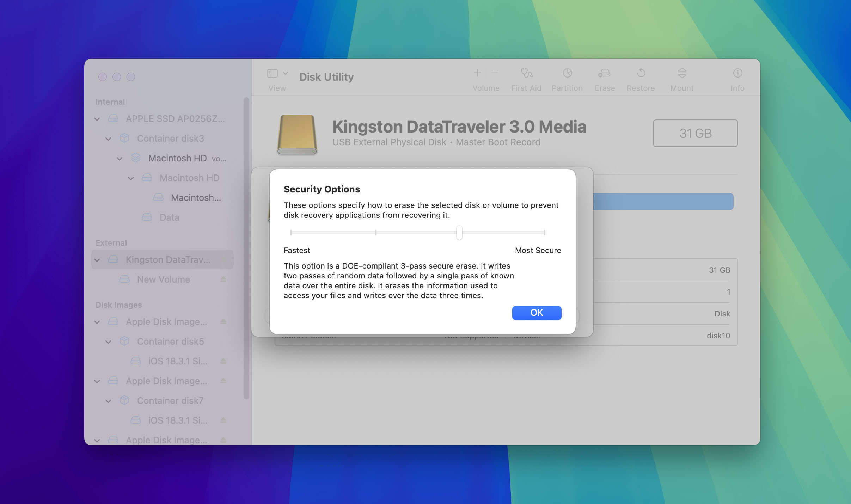Click the External section header
This screenshot has height=504, width=851.
point(111,243)
